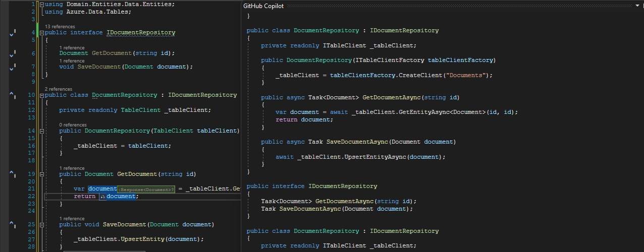Collapse the using directives block at line 1
The image size is (644, 252).
tap(42, 4)
